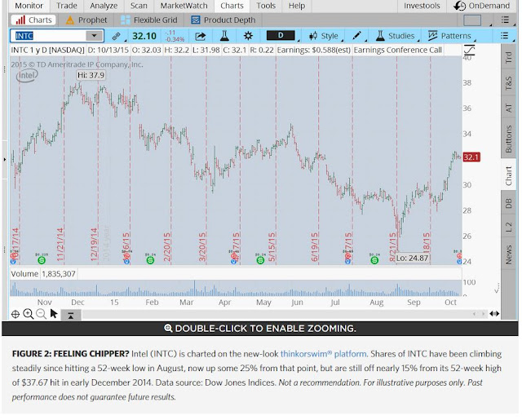Viewport: 522px width, 420px height.
Task: Toggle the News side panel tab
Action: [x=508, y=254]
